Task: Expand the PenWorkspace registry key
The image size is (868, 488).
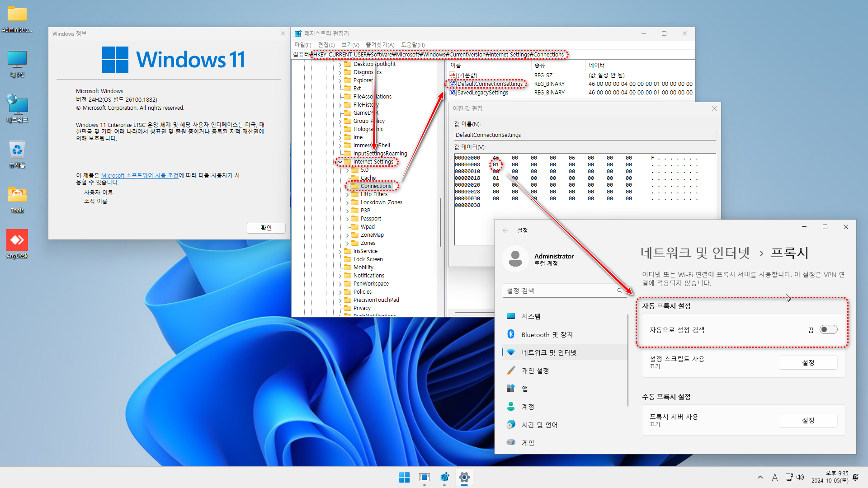Action: [340, 284]
